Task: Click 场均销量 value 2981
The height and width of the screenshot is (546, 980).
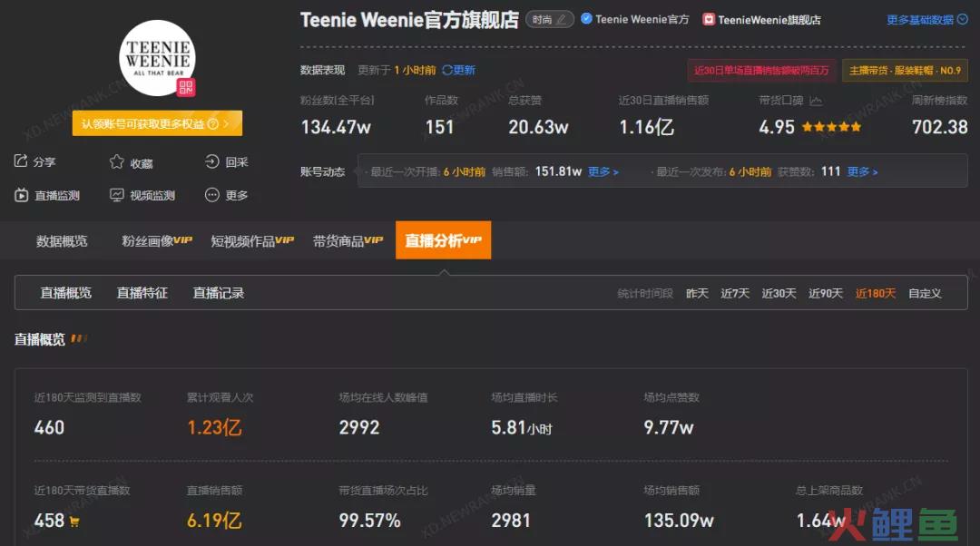Action: point(511,521)
